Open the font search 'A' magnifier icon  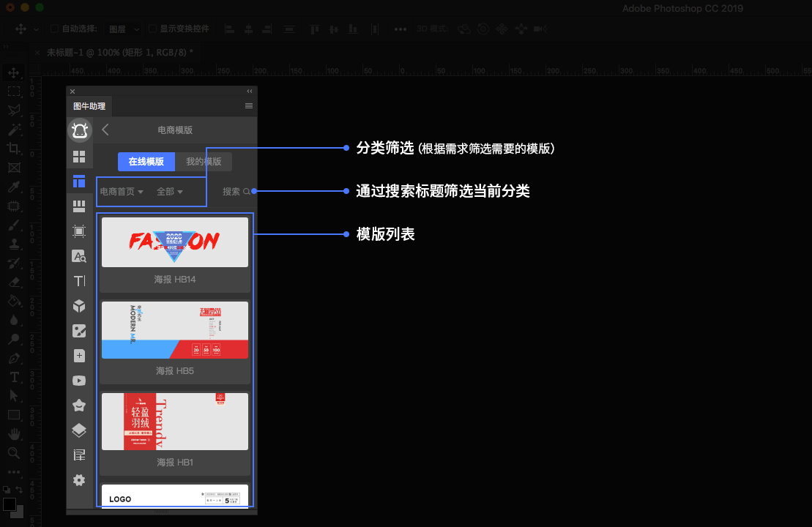click(79, 256)
